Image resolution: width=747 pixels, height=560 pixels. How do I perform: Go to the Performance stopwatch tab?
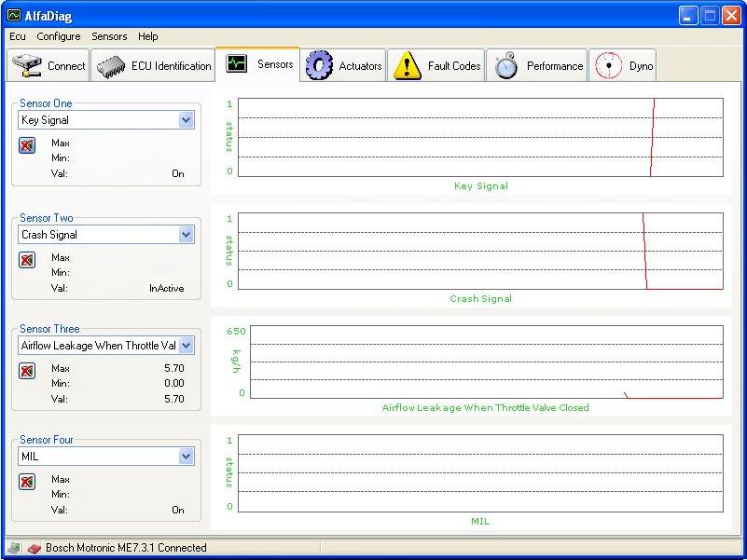coord(537,66)
